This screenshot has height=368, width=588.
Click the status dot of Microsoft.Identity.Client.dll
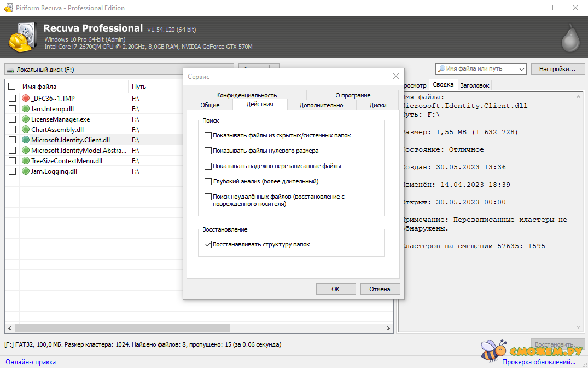26,140
